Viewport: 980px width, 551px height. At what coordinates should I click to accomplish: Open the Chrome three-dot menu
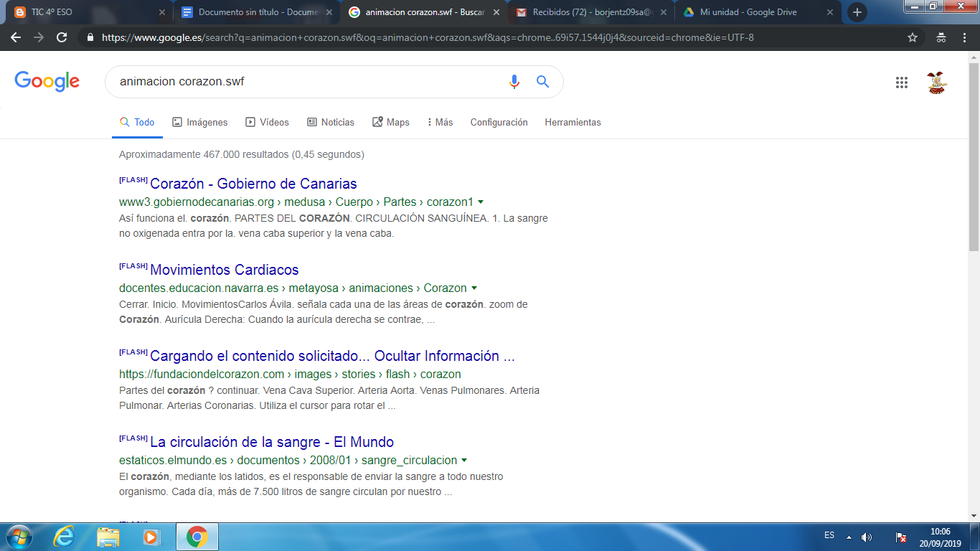click(x=965, y=38)
